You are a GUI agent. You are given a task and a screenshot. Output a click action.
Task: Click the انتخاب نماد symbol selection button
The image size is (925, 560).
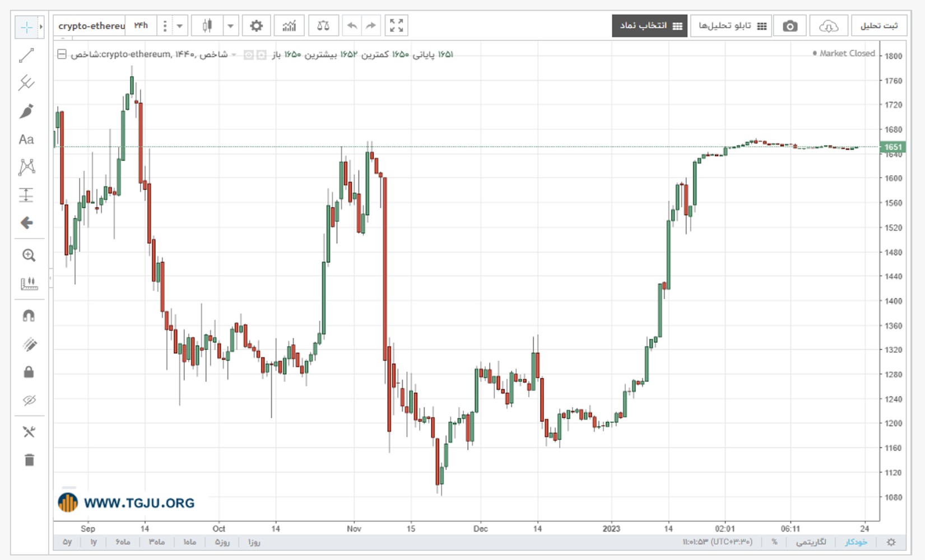tap(650, 26)
